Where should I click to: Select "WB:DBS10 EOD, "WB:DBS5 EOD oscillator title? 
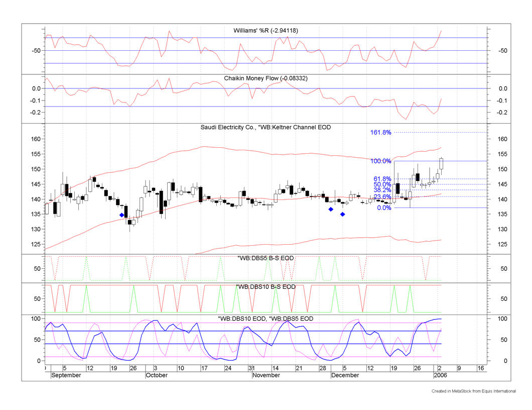[x=265, y=319]
